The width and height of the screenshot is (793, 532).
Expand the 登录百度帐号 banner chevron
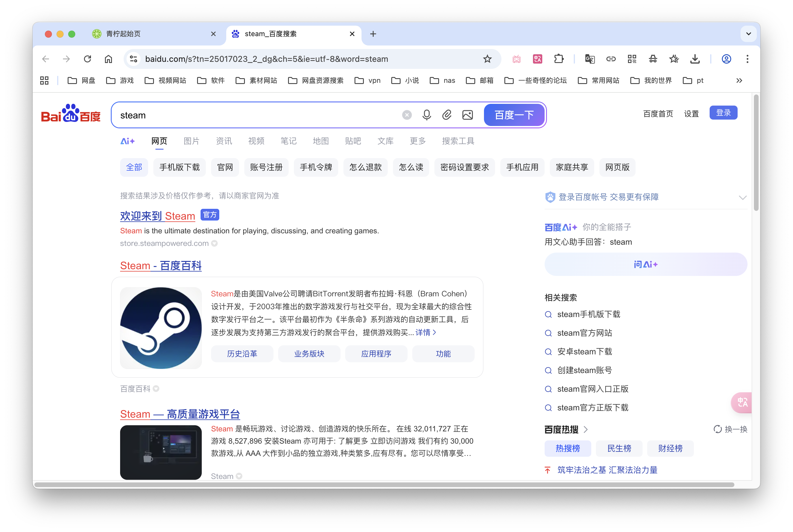743,197
